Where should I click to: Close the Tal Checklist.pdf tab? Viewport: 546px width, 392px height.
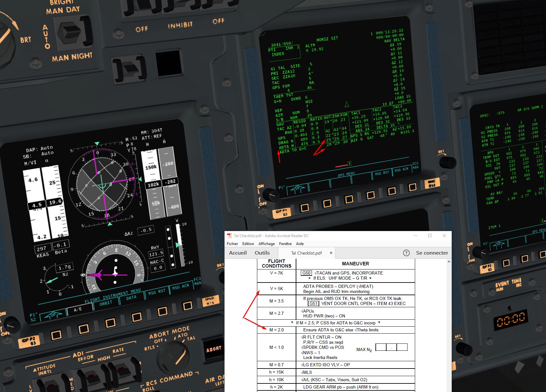[331, 253]
